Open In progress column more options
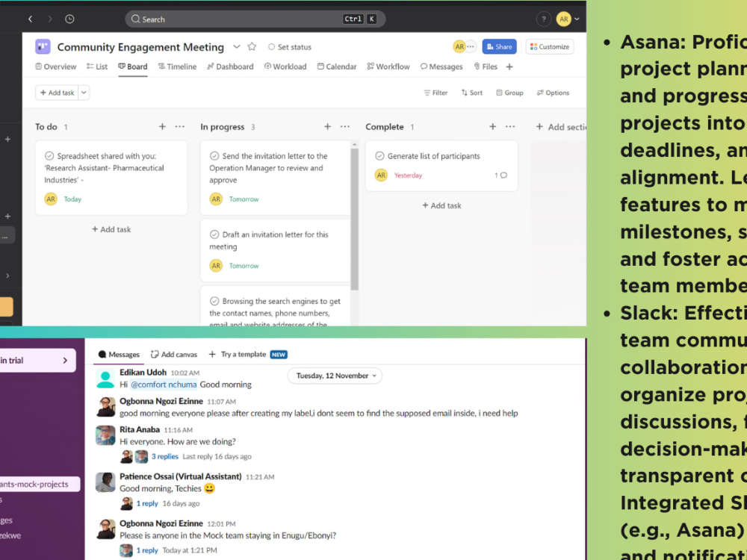 (345, 127)
